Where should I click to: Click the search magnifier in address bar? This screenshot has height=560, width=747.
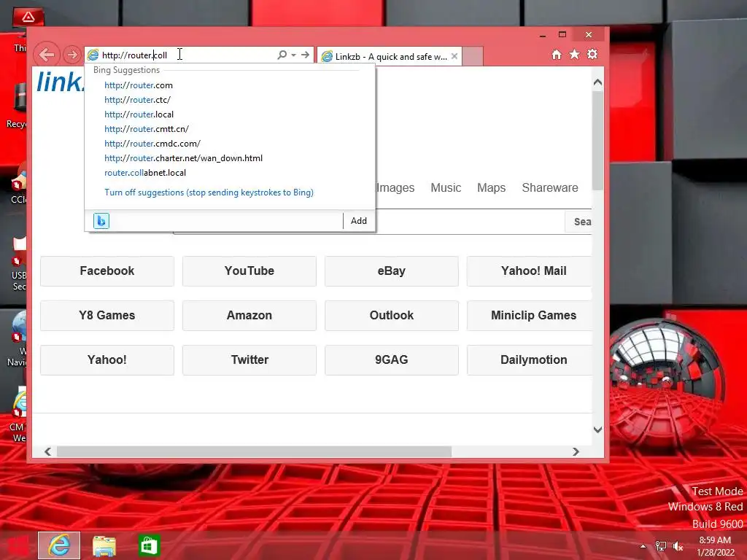tap(282, 55)
